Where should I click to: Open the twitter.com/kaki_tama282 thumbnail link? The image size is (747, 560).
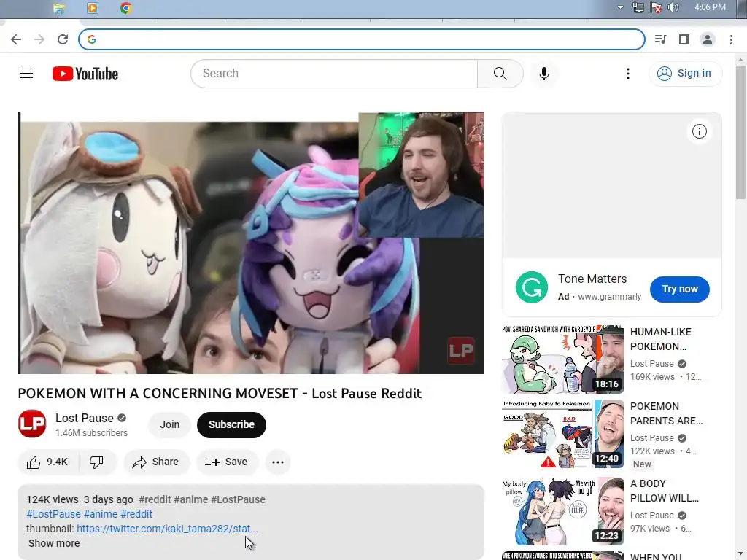(x=167, y=529)
